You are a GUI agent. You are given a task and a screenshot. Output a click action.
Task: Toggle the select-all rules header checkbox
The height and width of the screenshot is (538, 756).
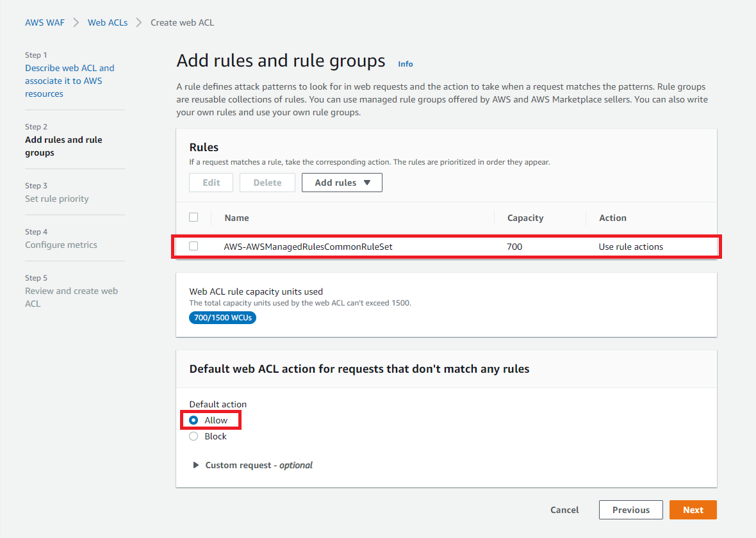point(193,217)
